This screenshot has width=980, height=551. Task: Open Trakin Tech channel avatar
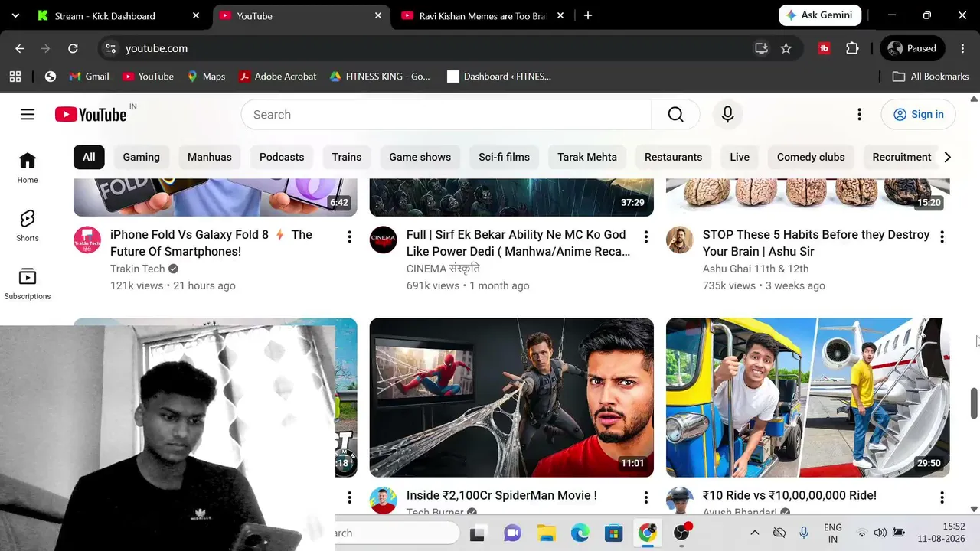(x=87, y=240)
